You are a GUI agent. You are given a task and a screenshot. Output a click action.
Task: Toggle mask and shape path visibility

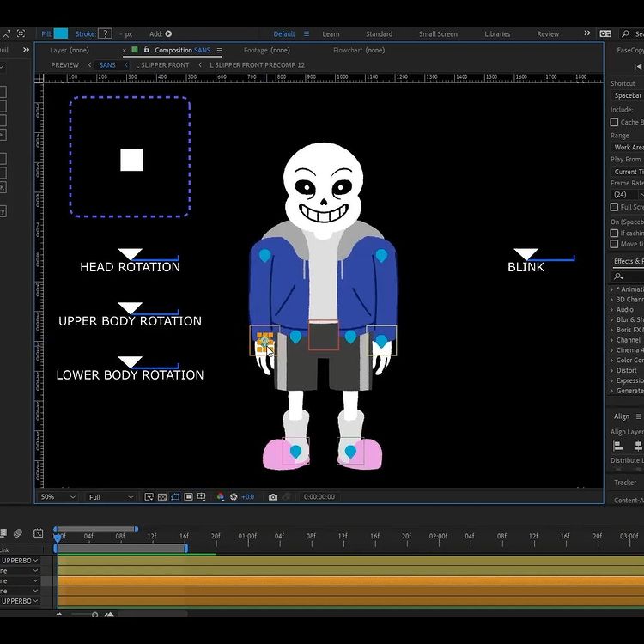[175, 497]
